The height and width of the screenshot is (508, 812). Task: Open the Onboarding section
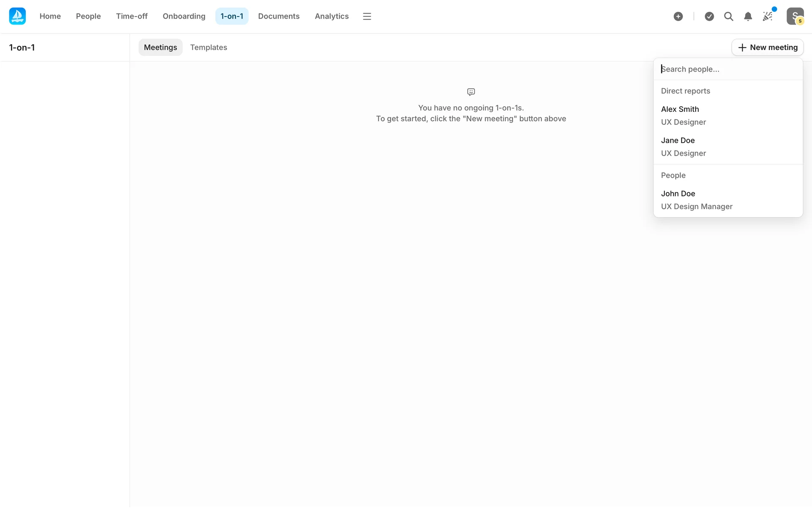pyautogui.click(x=184, y=16)
